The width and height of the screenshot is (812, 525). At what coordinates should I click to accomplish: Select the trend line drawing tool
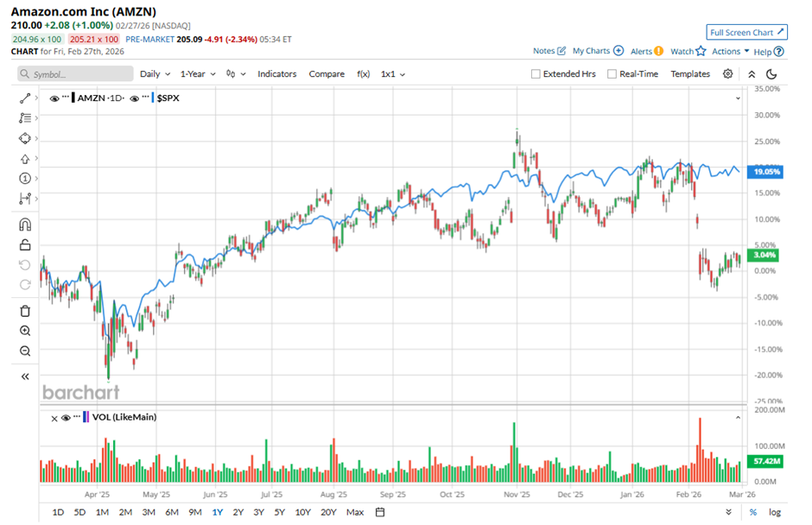(25, 98)
